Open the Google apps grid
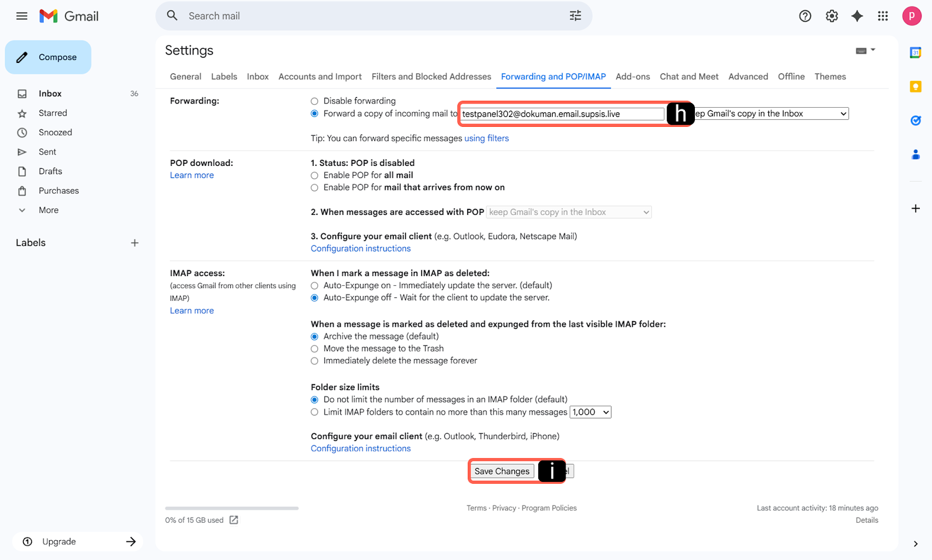The width and height of the screenshot is (932, 560). click(882, 16)
